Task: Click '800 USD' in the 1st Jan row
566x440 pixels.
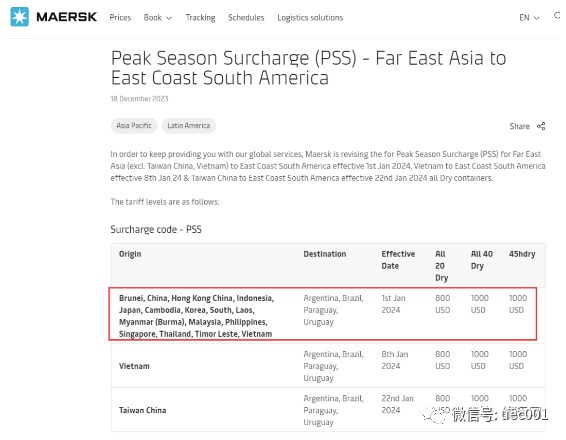Action: click(x=443, y=304)
